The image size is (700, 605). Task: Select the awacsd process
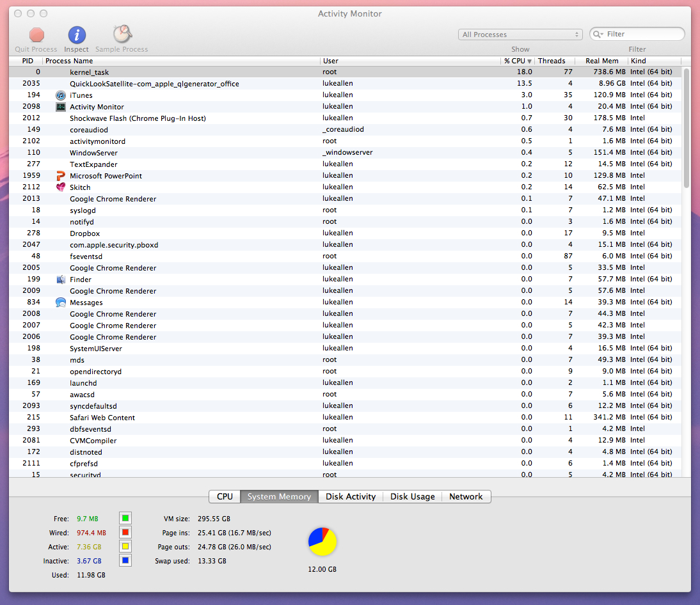345,395
